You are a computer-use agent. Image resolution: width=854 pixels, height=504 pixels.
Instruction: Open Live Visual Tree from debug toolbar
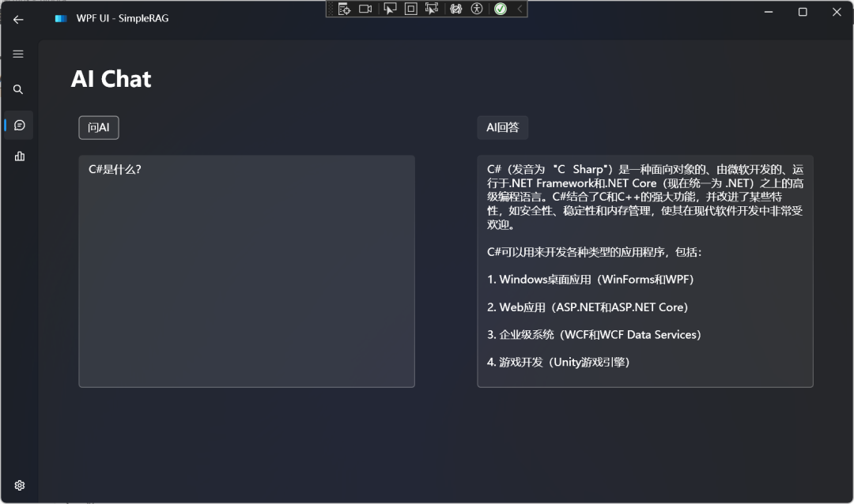click(x=344, y=9)
